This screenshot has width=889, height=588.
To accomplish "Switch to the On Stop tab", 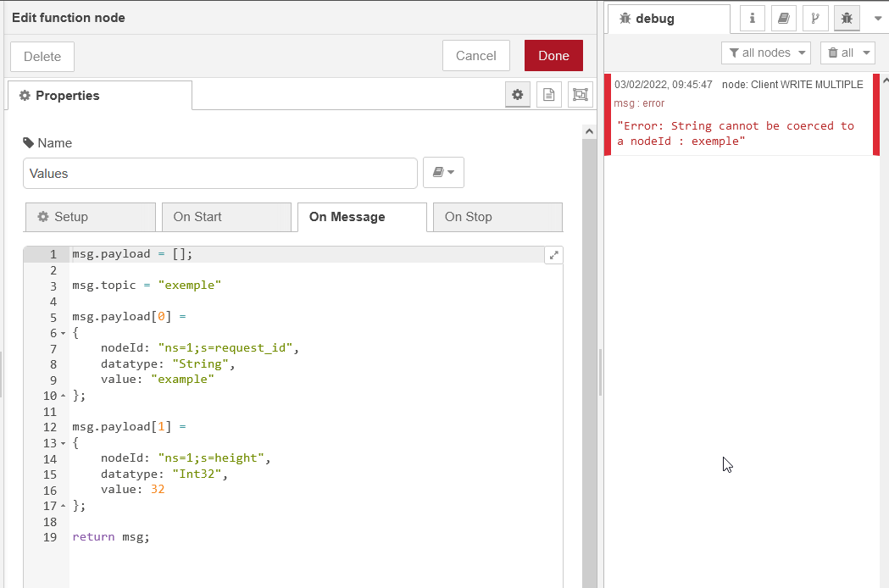I will point(497,217).
